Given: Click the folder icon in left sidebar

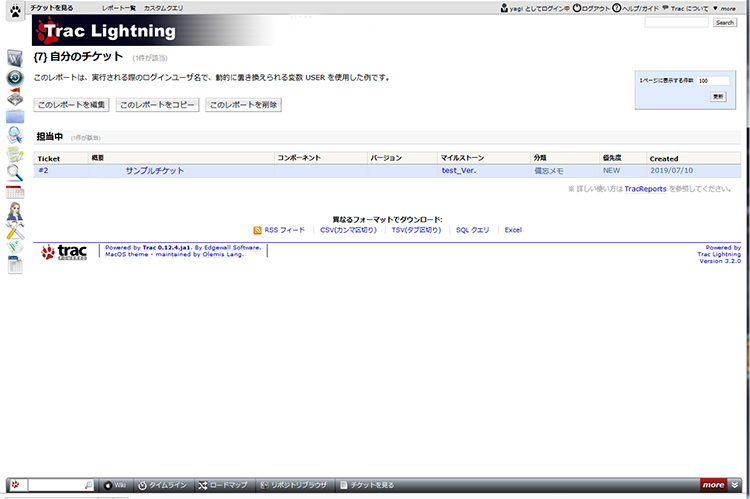Looking at the screenshot, I should 15,116.
